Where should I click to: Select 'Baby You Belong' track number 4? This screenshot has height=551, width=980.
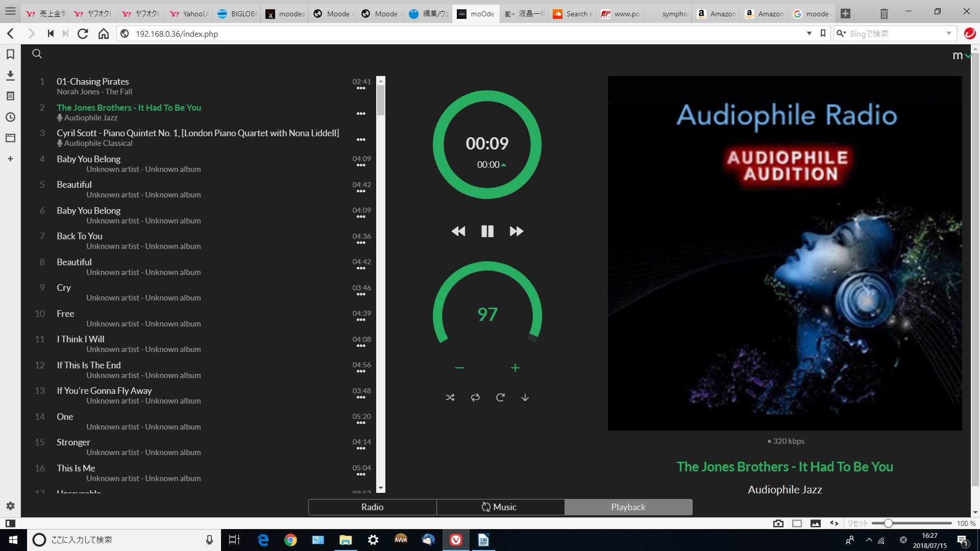coord(88,159)
